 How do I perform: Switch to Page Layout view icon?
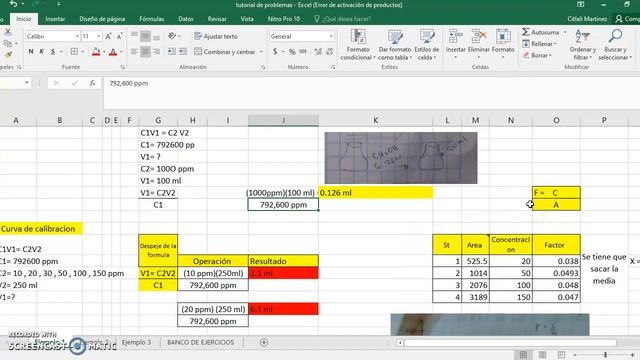(x=542, y=354)
